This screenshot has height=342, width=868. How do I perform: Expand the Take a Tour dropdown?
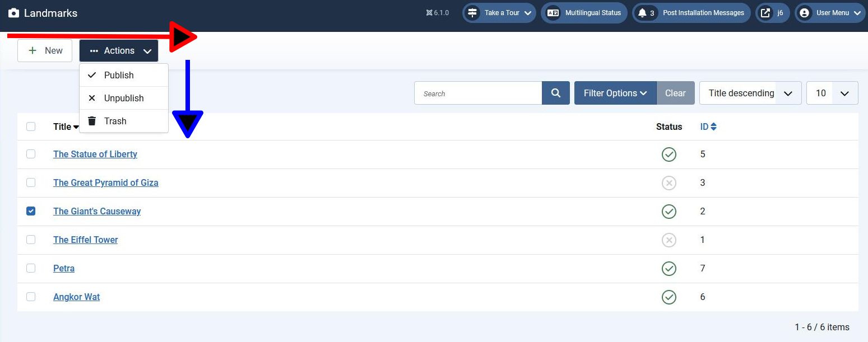point(499,13)
